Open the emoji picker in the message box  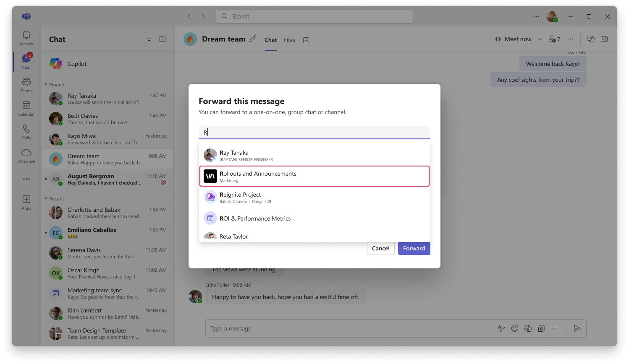515,328
